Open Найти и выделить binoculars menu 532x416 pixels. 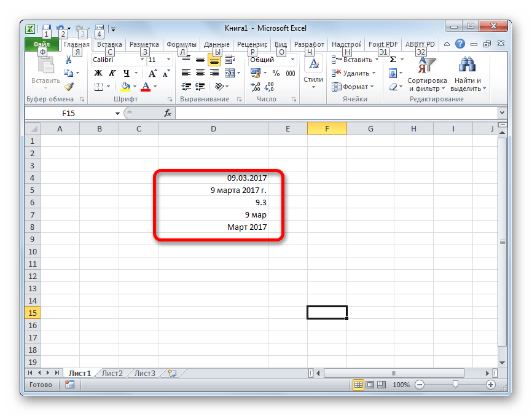pos(468,74)
